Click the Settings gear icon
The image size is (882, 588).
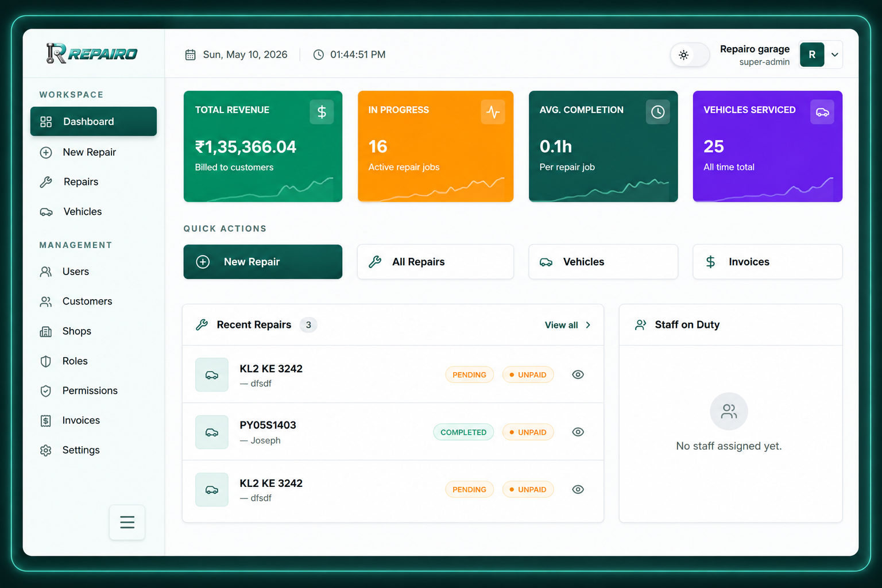46,450
